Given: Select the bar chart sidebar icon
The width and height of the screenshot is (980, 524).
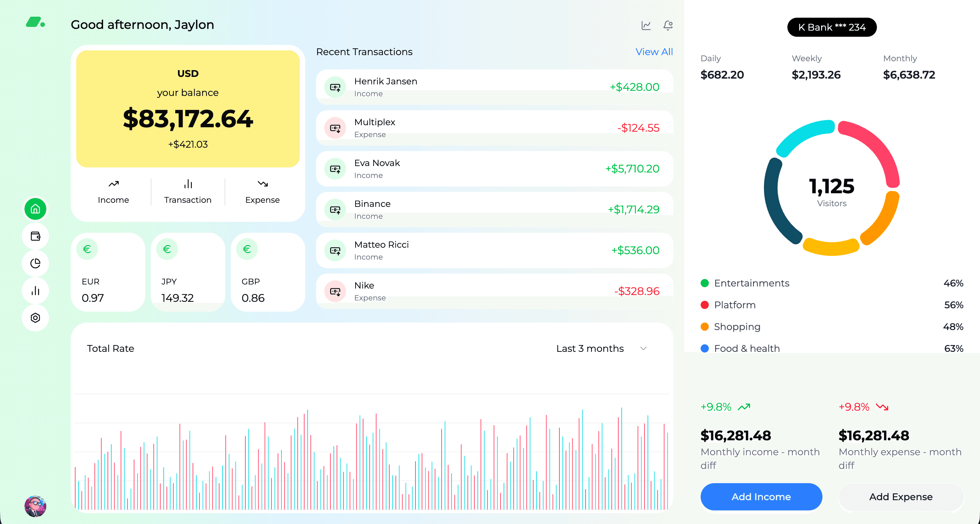Looking at the screenshot, I should coord(35,291).
